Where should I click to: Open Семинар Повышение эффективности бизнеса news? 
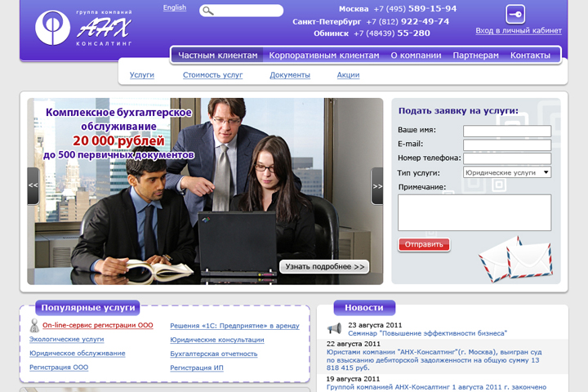[427, 333]
